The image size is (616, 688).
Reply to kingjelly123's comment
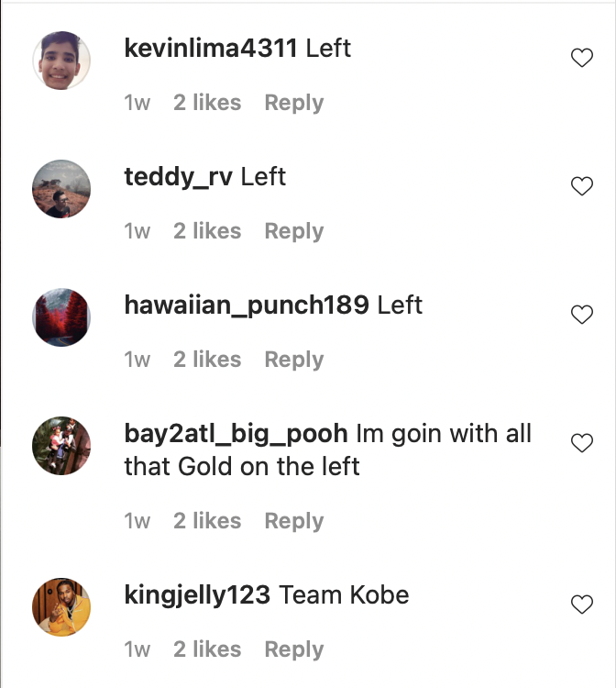[293, 649]
